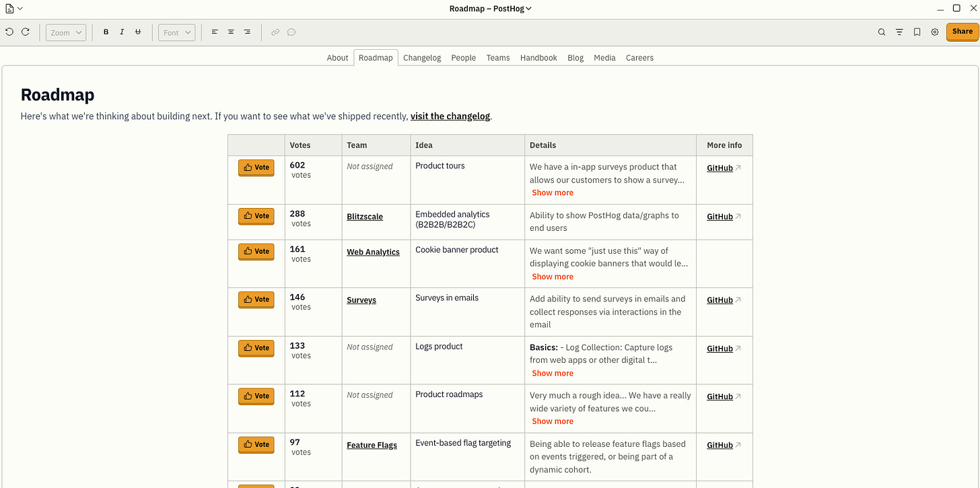Click external arrow beside Product tours GitHub
The image size is (980, 488).
click(738, 168)
